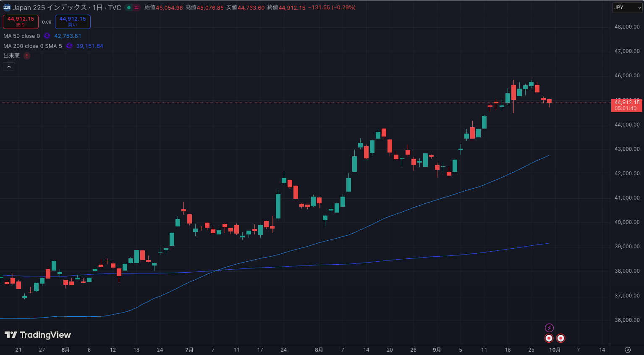Collapse the indicator legend with chevron

pos(9,66)
